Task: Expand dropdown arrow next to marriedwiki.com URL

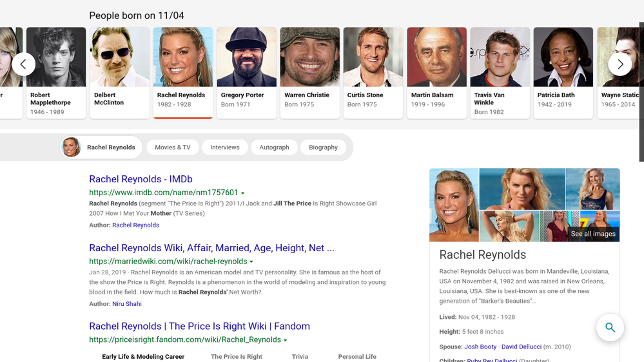Action: [x=251, y=262]
